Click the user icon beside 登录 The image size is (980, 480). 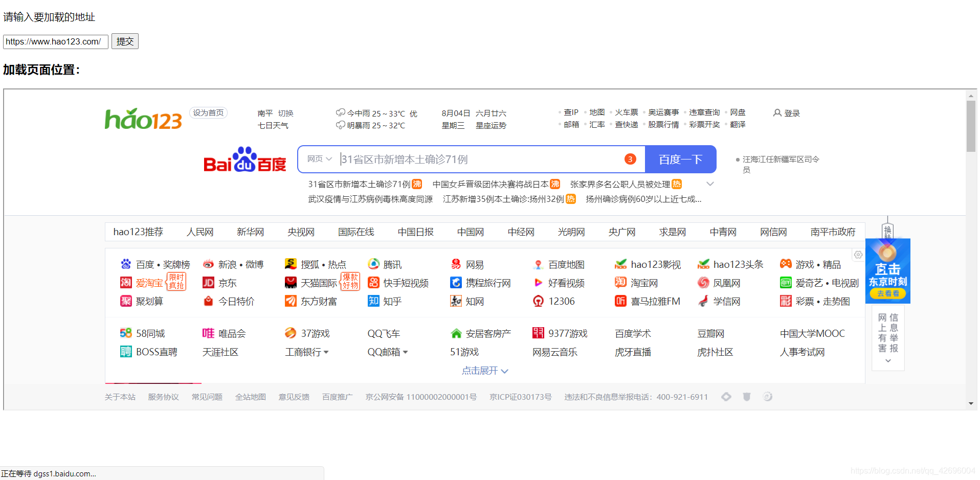click(x=777, y=113)
